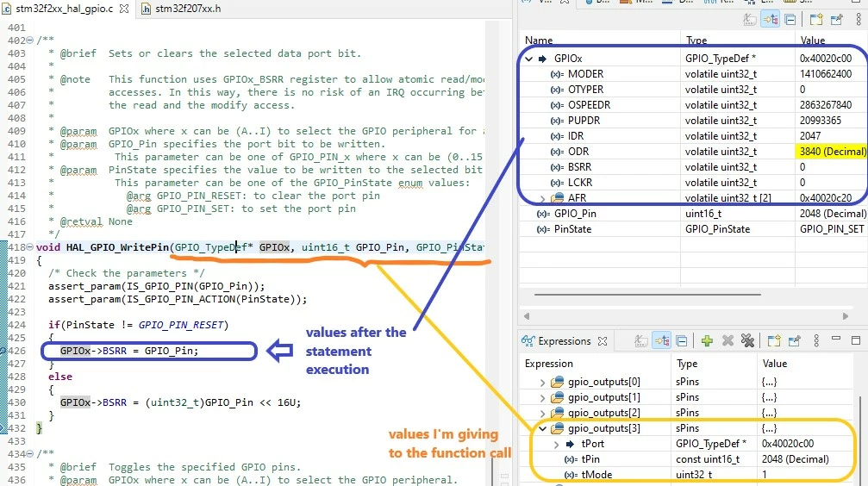Select the OSPEEDR variable row
This screenshot has height=486, width=868.
694,105
